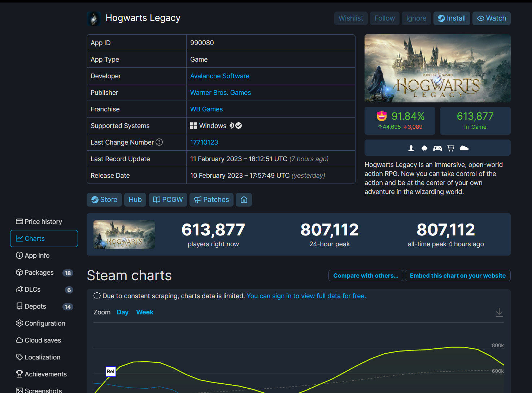Viewport: 532px width, 393px height.
Task: Expand the DLCs section
Action: [33, 289]
